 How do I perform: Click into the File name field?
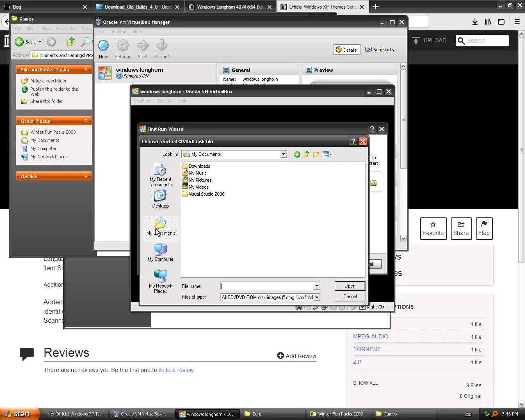[x=267, y=286]
